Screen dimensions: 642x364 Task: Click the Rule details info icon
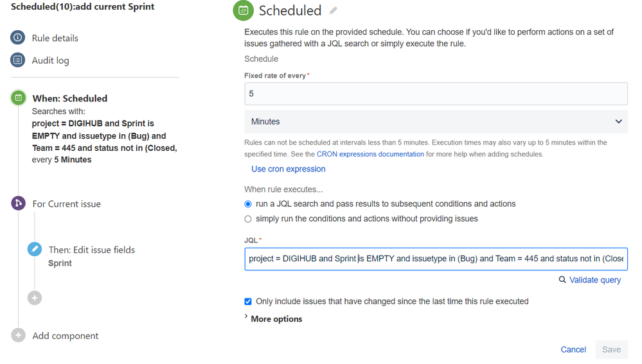tap(17, 38)
